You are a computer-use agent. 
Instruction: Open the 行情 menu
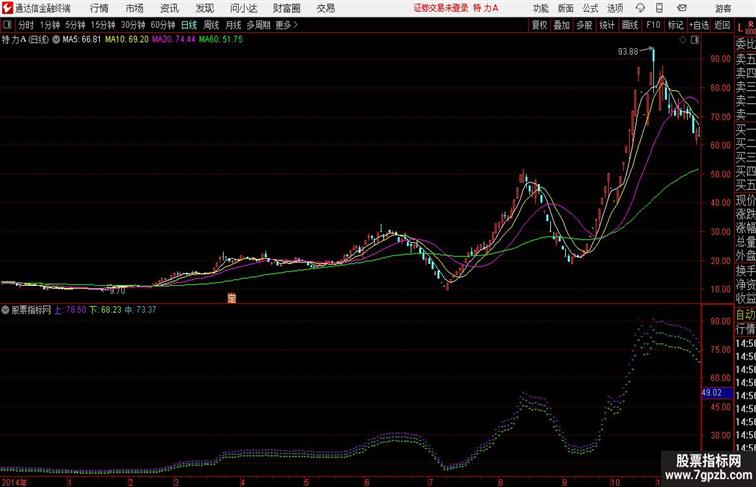coord(99,8)
